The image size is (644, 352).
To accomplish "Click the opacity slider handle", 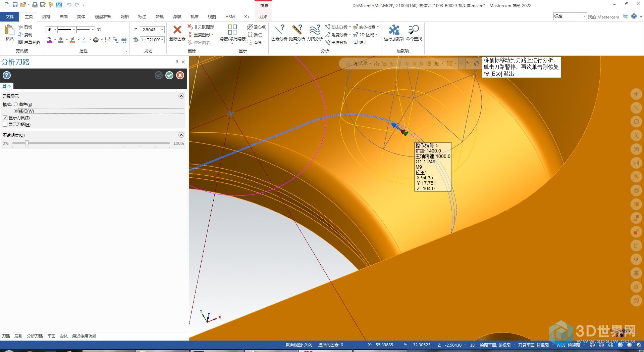I will pyautogui.click(x=27, y=143).
